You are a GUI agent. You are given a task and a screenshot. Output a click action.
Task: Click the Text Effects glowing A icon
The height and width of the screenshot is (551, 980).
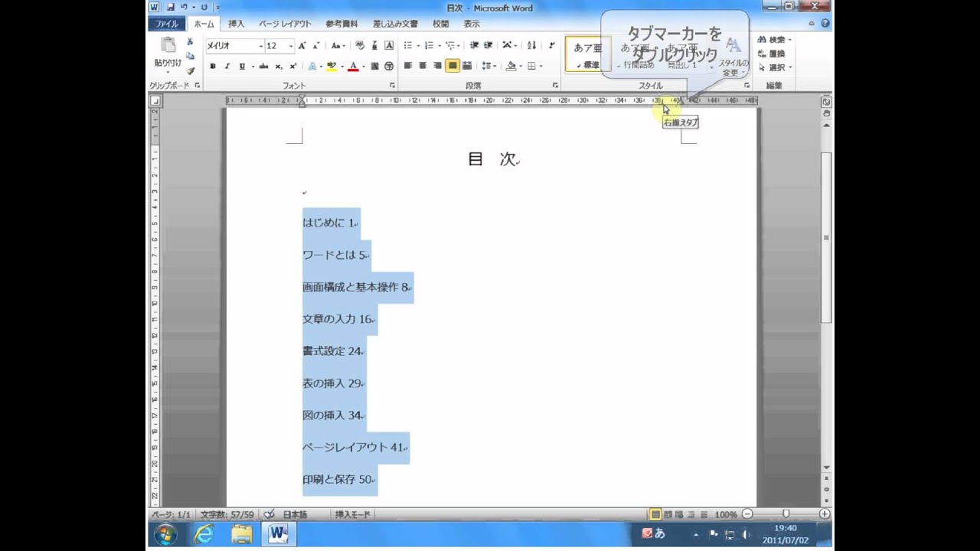pos(312,66)
